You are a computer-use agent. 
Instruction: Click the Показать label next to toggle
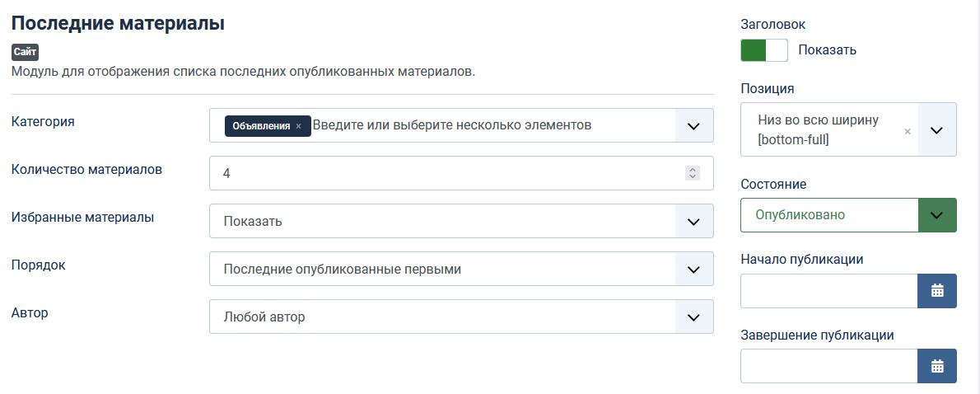pos(828,50)
